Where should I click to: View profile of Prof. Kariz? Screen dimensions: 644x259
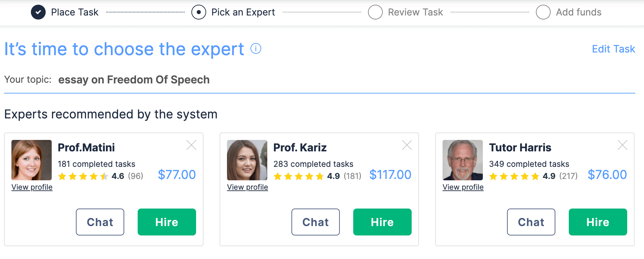tap(247, 187)
